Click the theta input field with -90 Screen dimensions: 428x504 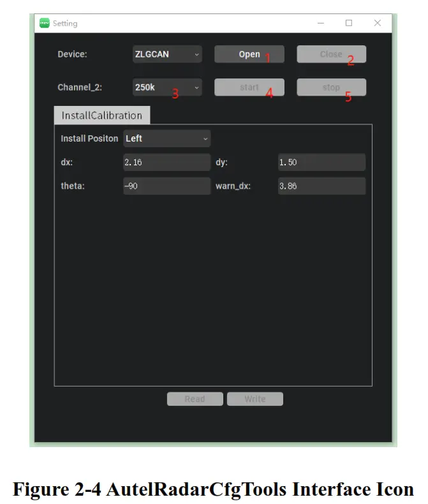click(x=166, y=186)
